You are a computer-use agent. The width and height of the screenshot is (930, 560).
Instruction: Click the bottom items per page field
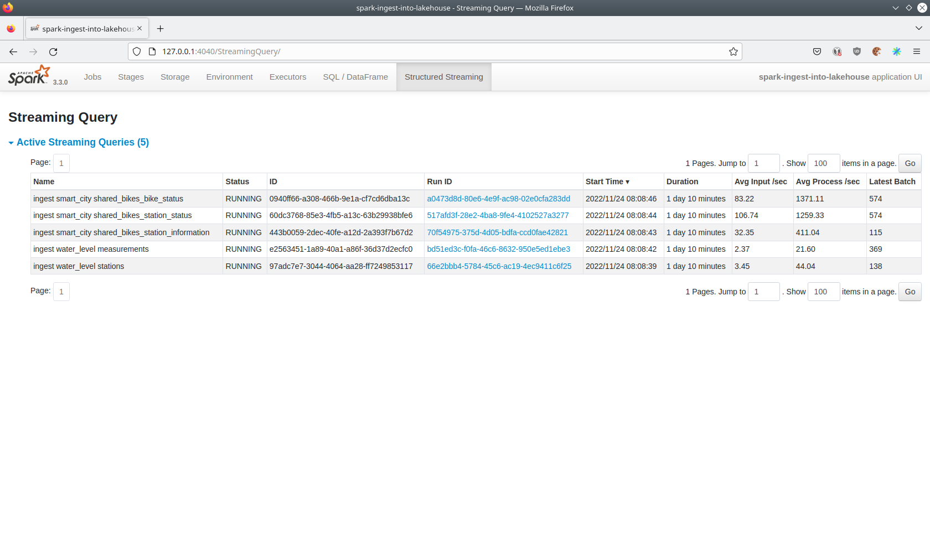tap(823, 292)
